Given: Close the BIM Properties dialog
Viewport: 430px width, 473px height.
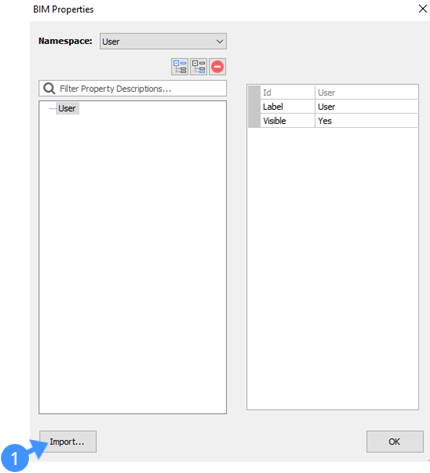Looking at the screenshot, I should [x=423, y=9].
